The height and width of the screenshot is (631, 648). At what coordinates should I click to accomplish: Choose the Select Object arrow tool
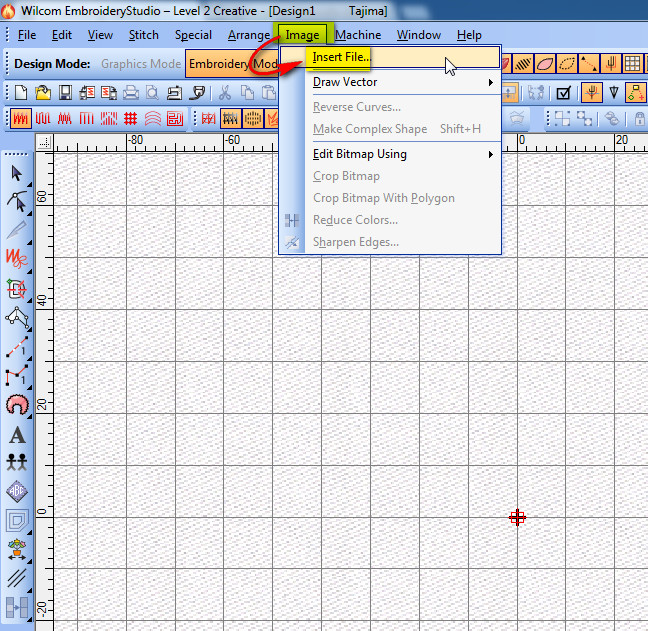[17, 174]
